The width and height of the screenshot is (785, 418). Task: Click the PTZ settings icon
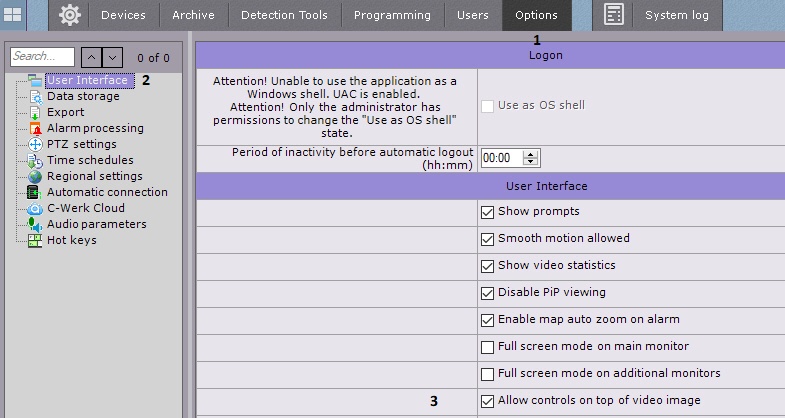(36, 145)
